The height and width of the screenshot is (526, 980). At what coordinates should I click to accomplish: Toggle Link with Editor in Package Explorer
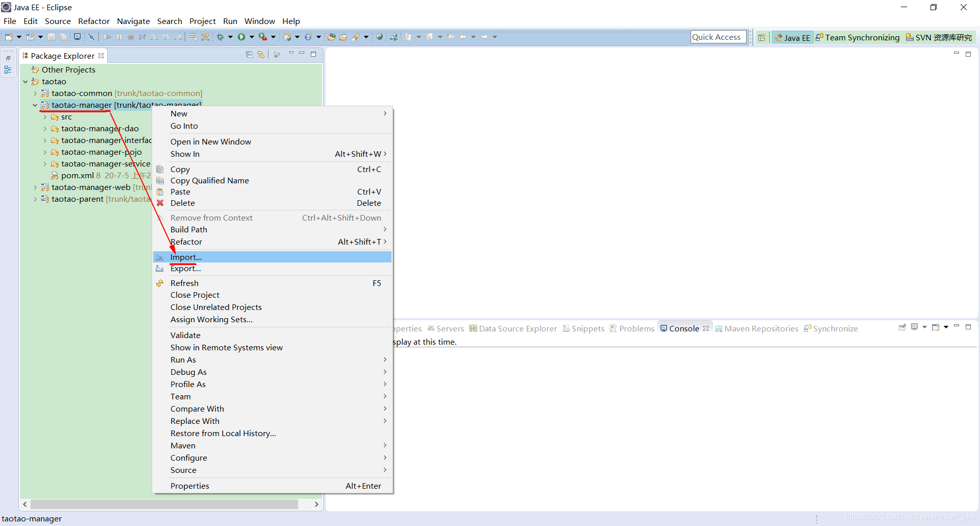(x=261, y=54)
